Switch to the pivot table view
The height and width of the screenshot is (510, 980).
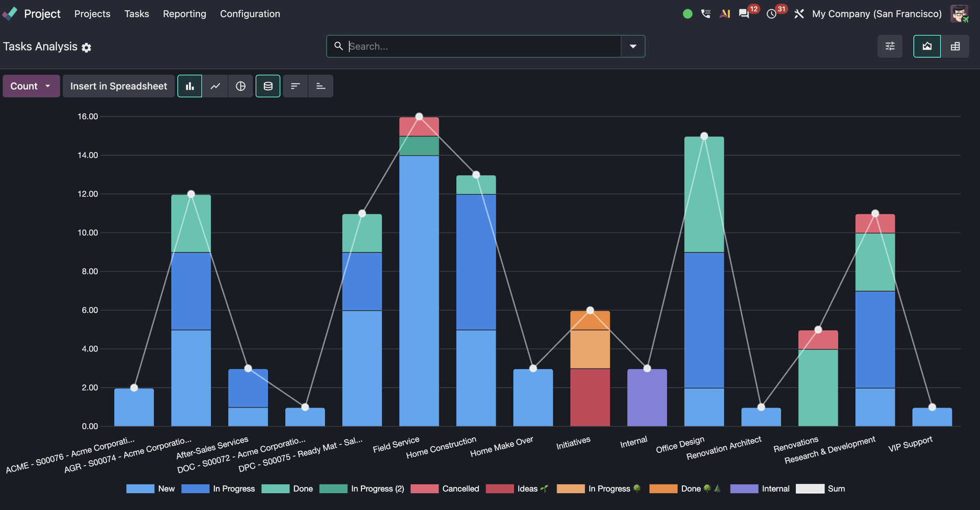click(955, 46)
